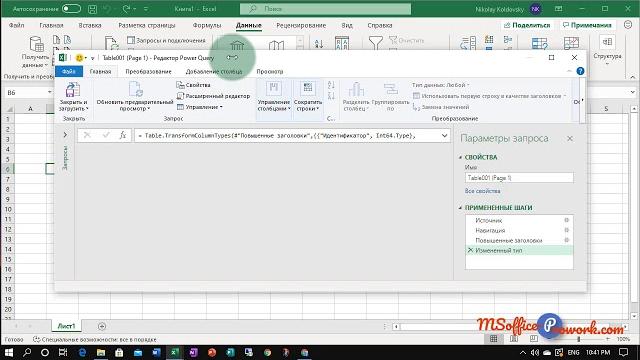
Task: Delete the Измененный тип step with X
Action: [470, 250]
